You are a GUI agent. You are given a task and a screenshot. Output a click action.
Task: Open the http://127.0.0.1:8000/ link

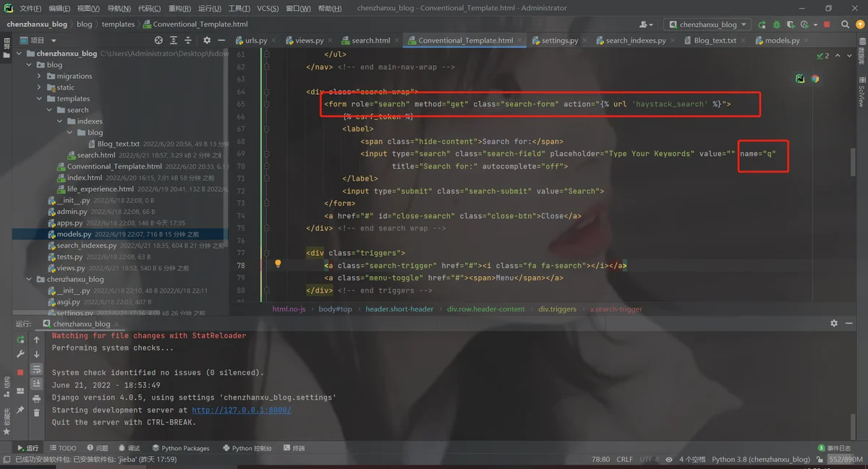tap(241, 410)
